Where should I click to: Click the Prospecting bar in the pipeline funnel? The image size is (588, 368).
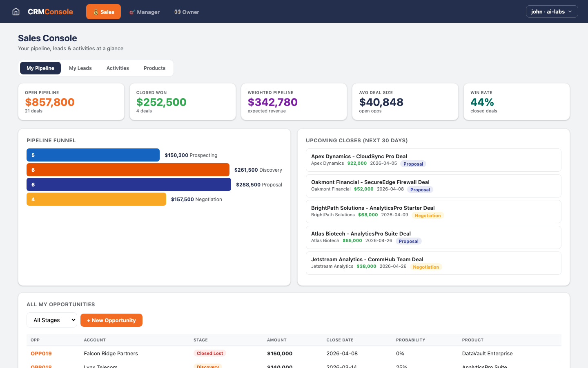93,155
